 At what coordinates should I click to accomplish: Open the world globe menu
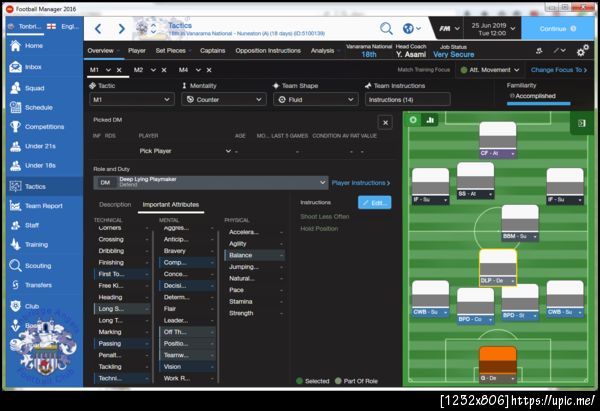click(411, 28)
